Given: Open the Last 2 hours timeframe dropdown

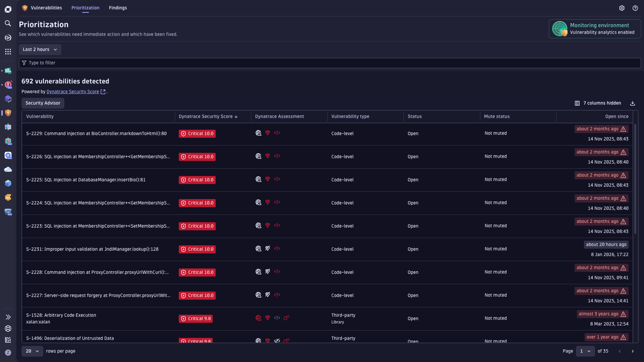Looking at the screenshot, I should 40,50.
